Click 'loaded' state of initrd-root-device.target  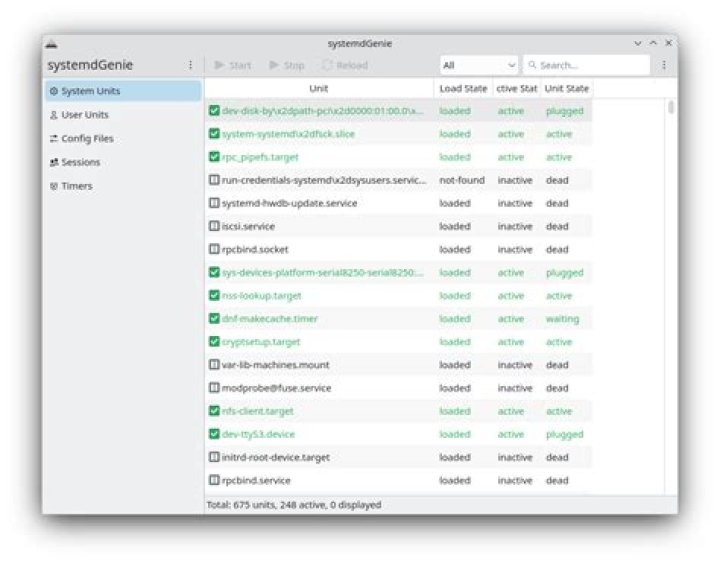click(x=455, y=457)
